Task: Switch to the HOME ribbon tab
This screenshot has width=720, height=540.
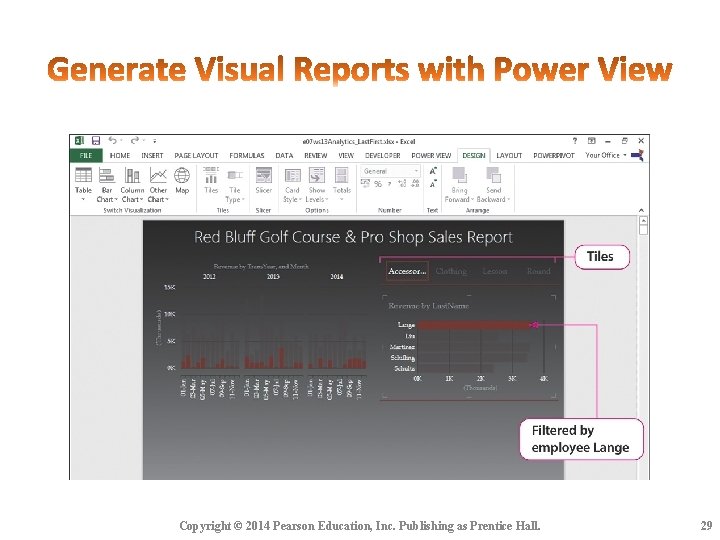Action: (x=119, y=156)
